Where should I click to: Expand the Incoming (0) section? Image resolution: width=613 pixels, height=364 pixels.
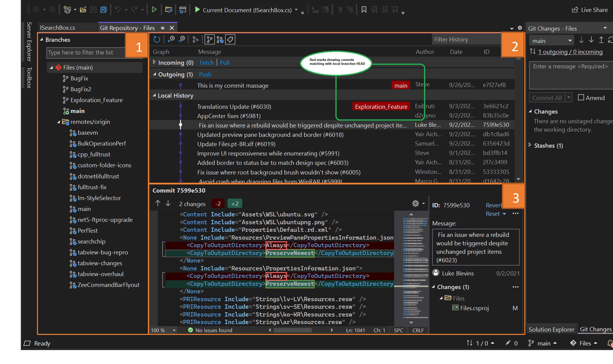(154, 62)
